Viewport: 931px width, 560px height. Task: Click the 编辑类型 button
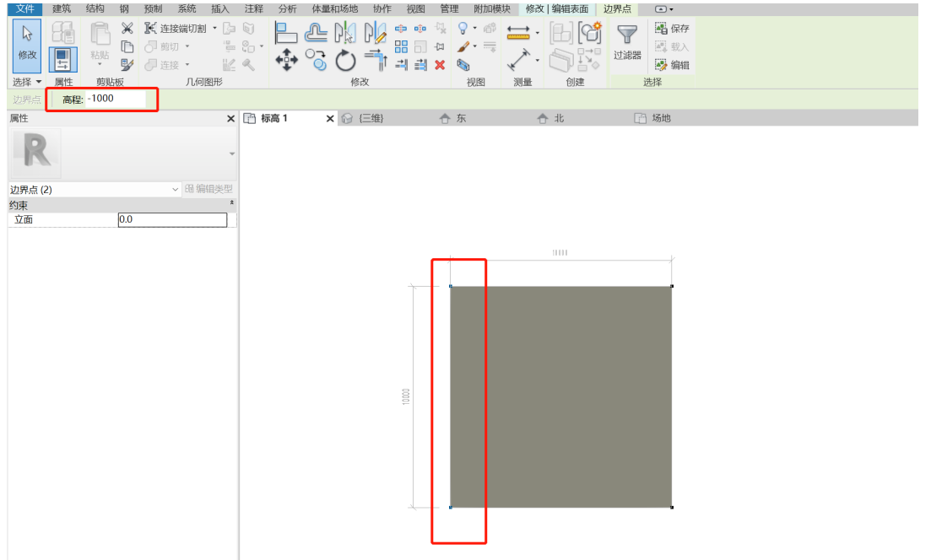pos(209,189)
